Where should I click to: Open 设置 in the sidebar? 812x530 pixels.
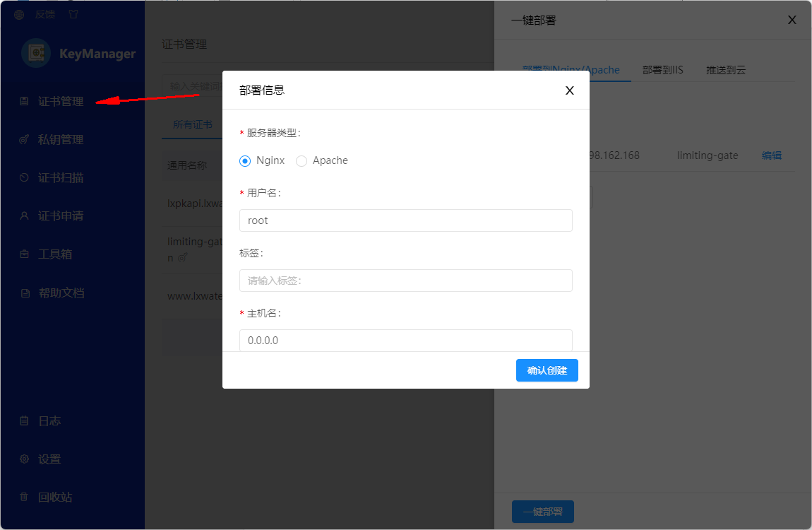49,459
